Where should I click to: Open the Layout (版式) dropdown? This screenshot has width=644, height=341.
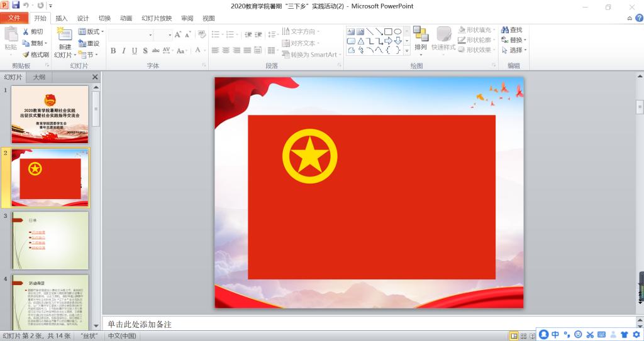(91, 31)
